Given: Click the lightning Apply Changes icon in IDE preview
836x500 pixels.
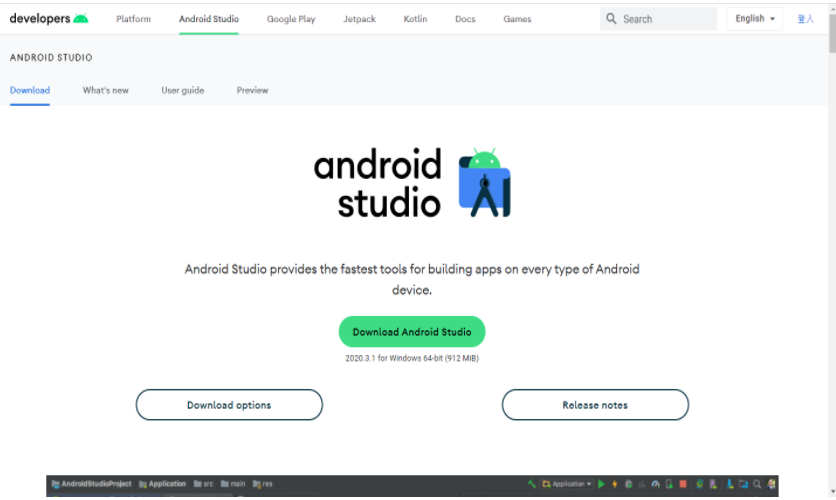Looking at the screenshot, I should tap(615, 484).
